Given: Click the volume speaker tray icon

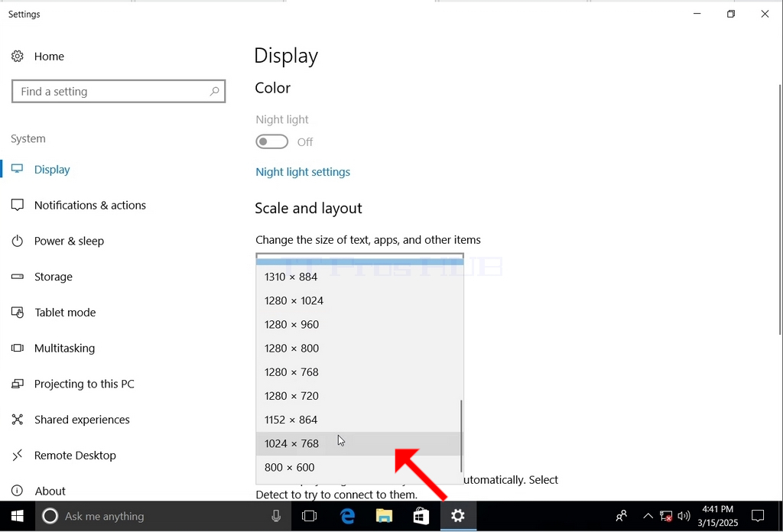Looking at the screenshot, I should (684, 516).
